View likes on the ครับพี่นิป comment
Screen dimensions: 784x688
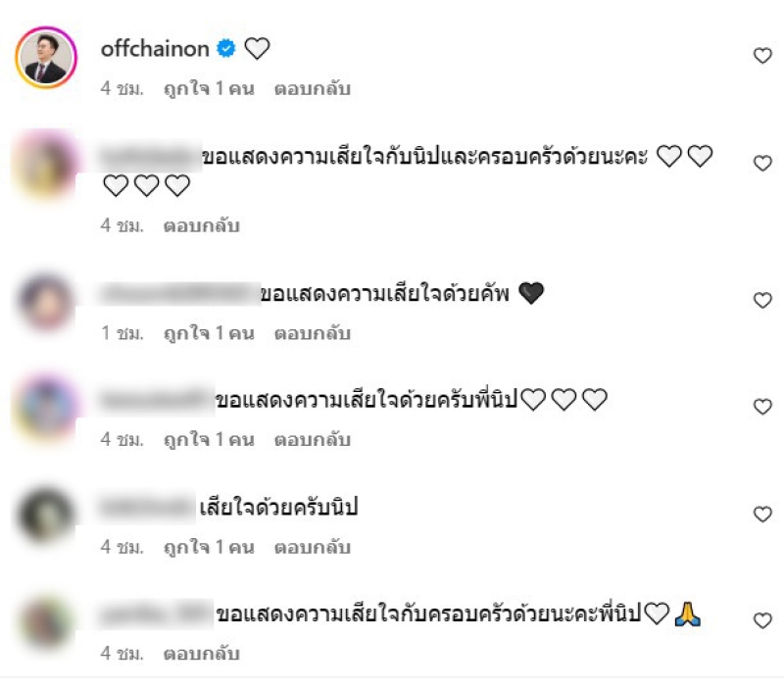point(209,439)
